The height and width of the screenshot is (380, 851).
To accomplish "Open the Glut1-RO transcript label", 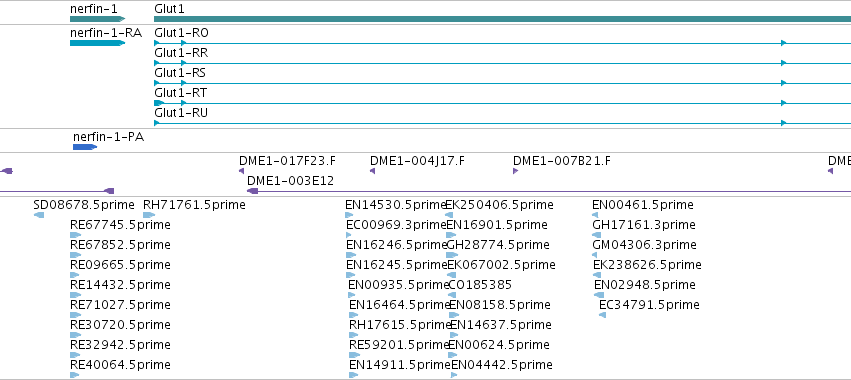I will [181, 33].
